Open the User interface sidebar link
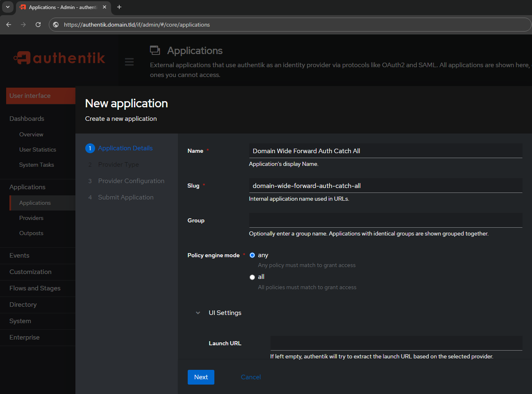This screenshot has height=394, width=532. pyautogui.click(x=41, y=96)
